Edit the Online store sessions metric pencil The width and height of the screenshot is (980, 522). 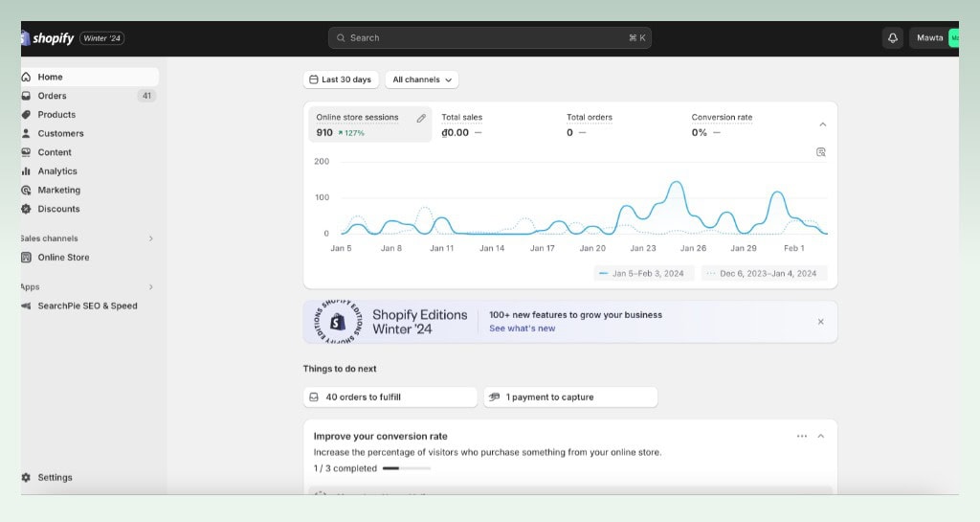coord(421,118)
